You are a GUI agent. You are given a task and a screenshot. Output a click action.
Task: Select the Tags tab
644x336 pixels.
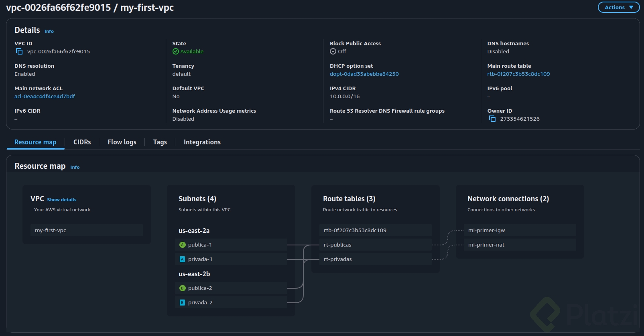160,142
